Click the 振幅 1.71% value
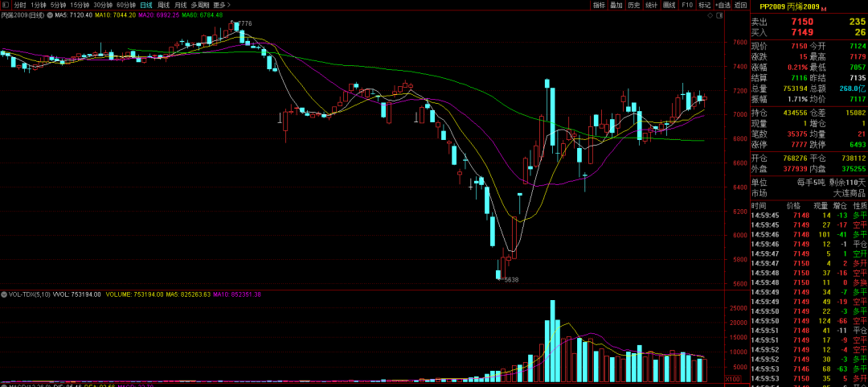This screenshot has height=387, width=868. pos(800,99)
